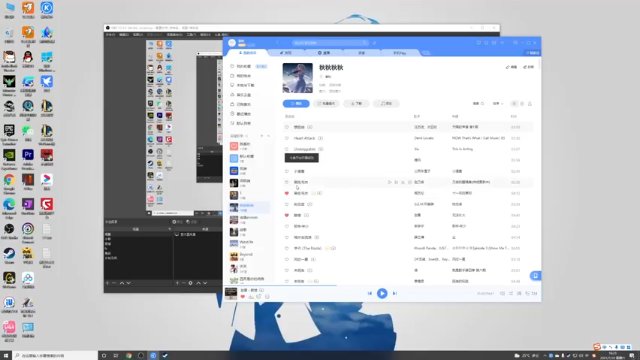Toggle the list view icon above the song table
Screen dimensions: 640x360
pos(514,104)
